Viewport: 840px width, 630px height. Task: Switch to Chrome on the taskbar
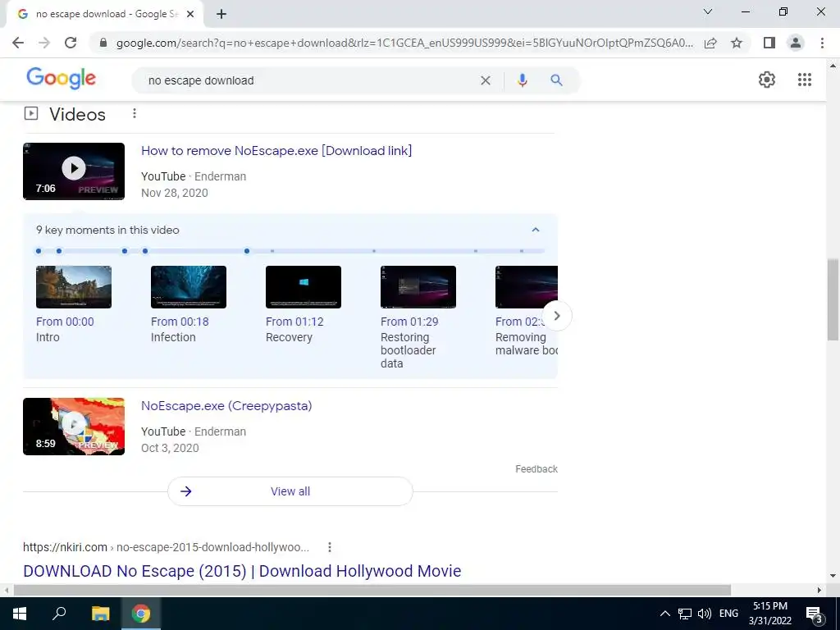(x=141, y=614)
